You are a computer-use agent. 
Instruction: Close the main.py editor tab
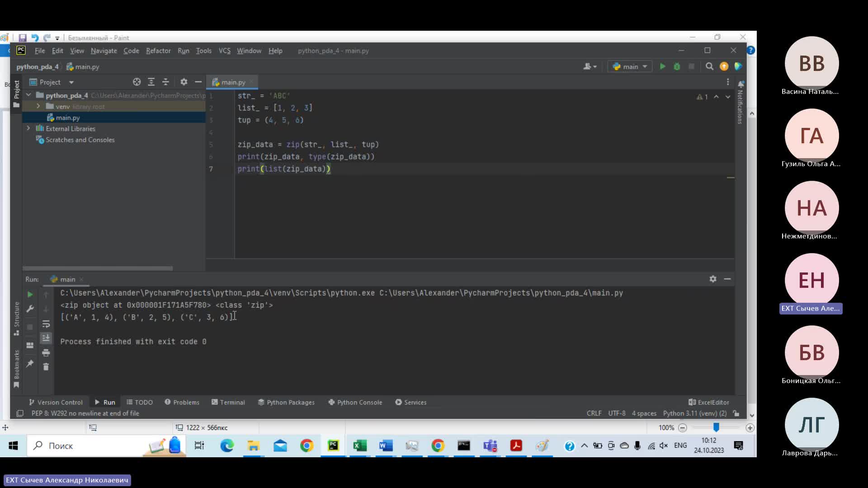(x=251, y=82)
